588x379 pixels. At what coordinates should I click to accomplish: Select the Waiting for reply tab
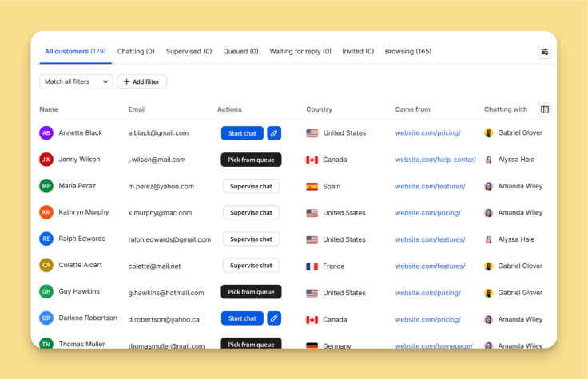[x=300, y=52]
